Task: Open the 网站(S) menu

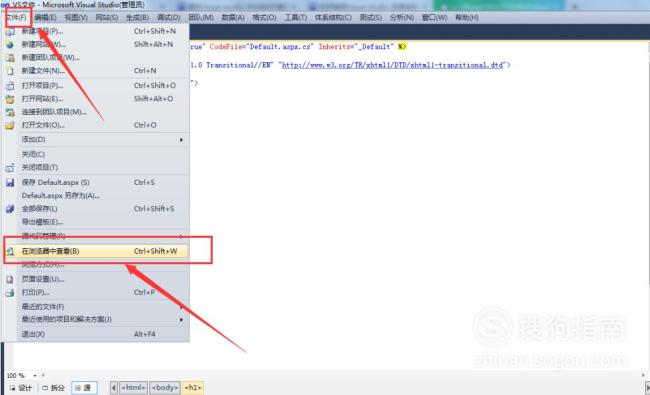Action: tap(107, 17)
